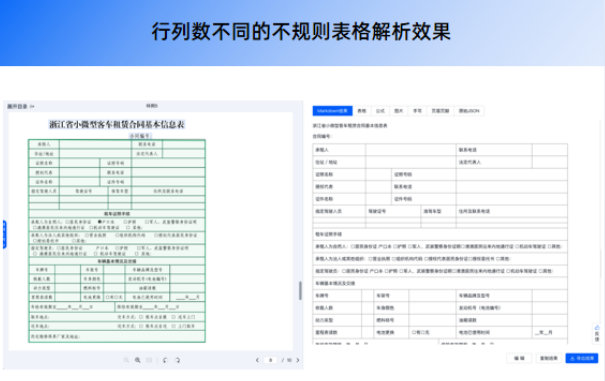Screen dimensions: 605x381
Task: Click the 驾驶证号 cell in parsed table
Action: click(x=393, y=211)
